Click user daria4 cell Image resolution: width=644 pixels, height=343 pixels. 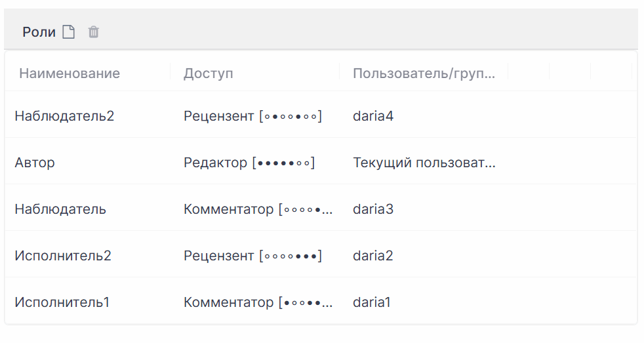[x=373, y=116]
